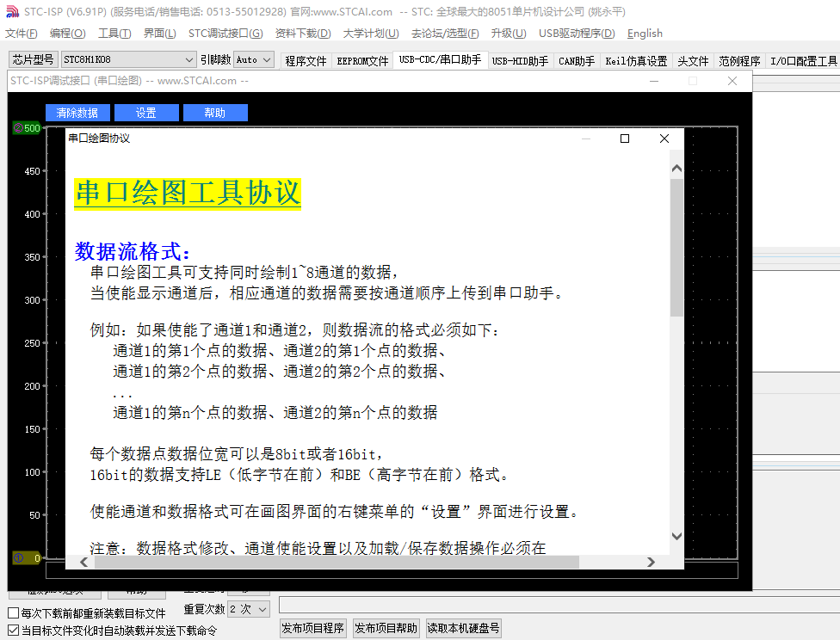
Task: Open the 大学计划(U) menu
Action: pyautogui.click(x=371, y=34)
